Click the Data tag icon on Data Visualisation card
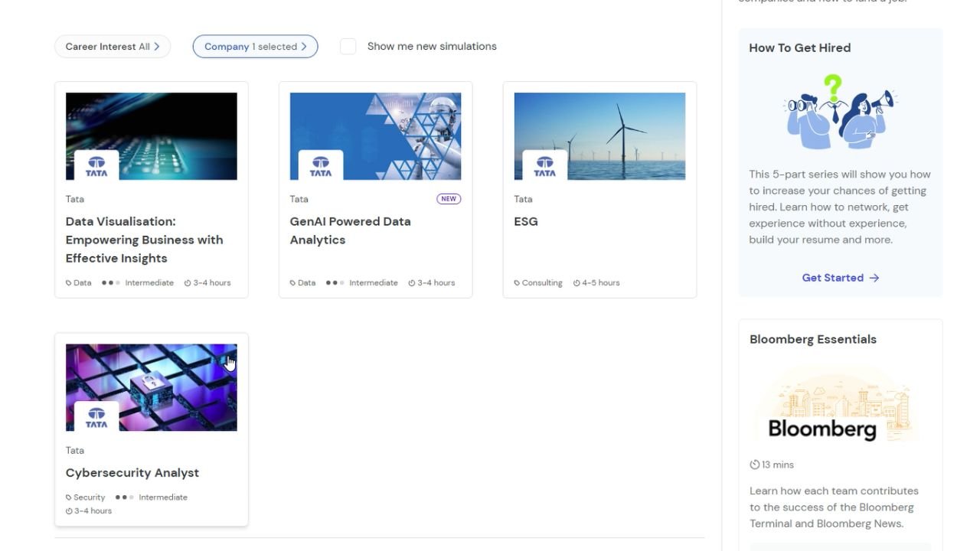 point(69,283)
